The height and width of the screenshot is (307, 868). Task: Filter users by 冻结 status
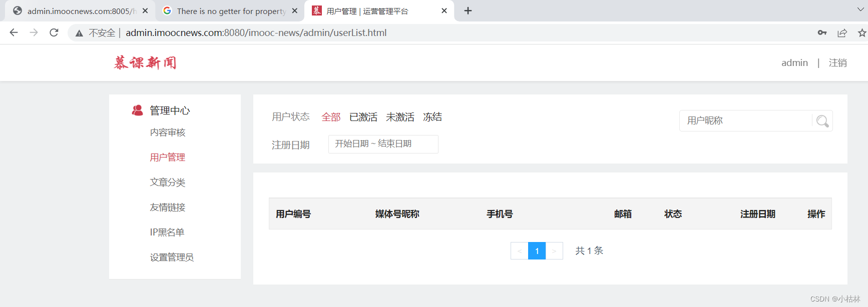pyautogui.click(x=432, y=117)
